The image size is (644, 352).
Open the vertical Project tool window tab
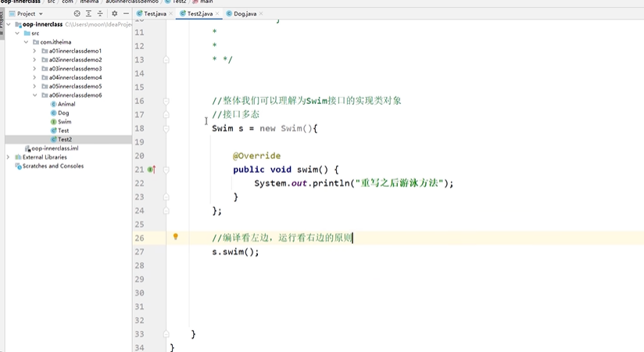2,23
